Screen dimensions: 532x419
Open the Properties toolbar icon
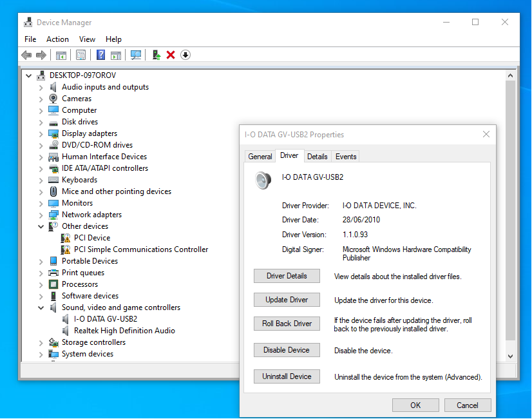pyautogui.click(x=81, y=55)
